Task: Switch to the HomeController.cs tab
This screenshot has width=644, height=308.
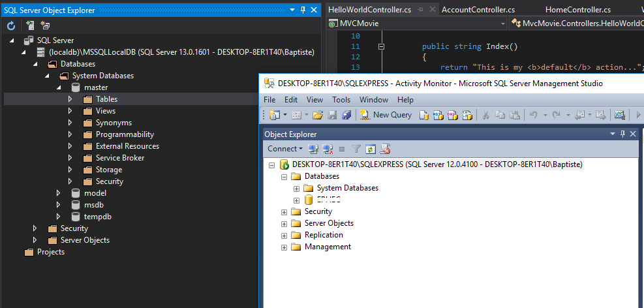Action: 578,10
